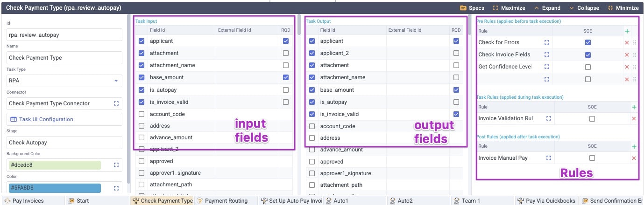644x205 pixels.
Task: Click the Minimize icon in header
Action: pos(610,8)
